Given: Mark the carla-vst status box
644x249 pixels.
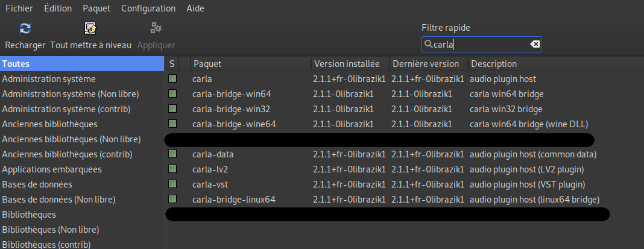Looking at the screenshot, I should pos(172,184).
